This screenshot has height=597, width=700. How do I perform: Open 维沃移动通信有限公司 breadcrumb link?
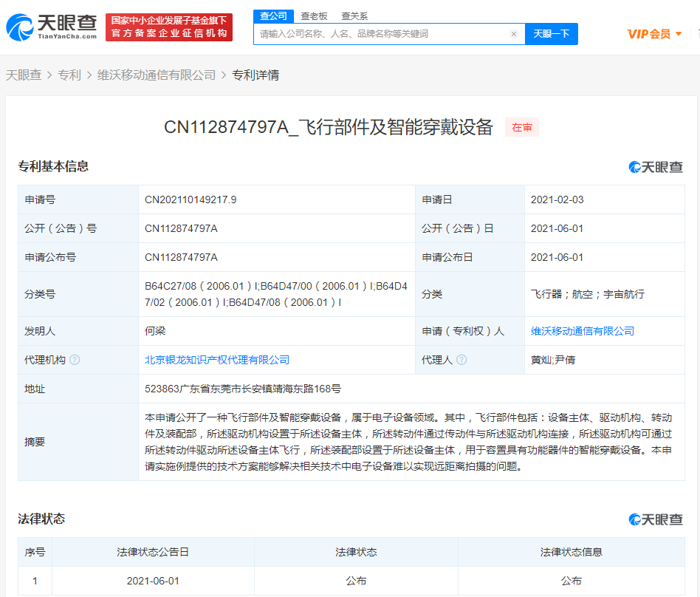click(157, 75)
